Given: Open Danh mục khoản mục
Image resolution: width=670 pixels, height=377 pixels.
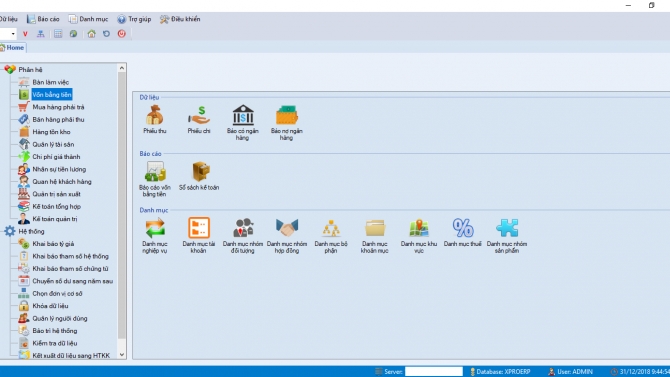Looking at the screenshot, I should coord(375,236).
